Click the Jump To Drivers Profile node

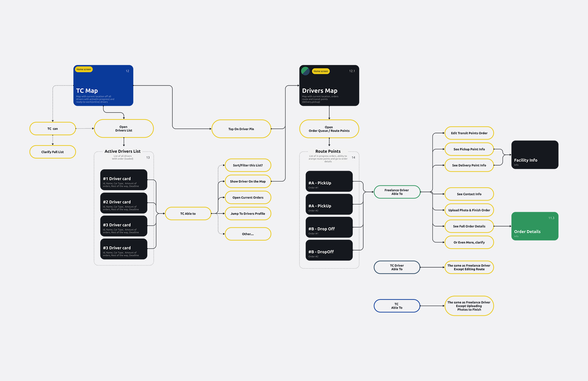point(248,214)
